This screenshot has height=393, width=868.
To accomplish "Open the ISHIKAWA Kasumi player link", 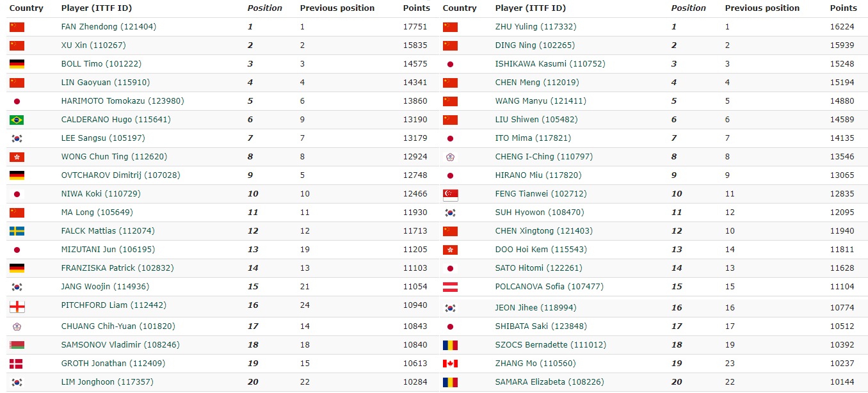I will click(x=550, y=64).
